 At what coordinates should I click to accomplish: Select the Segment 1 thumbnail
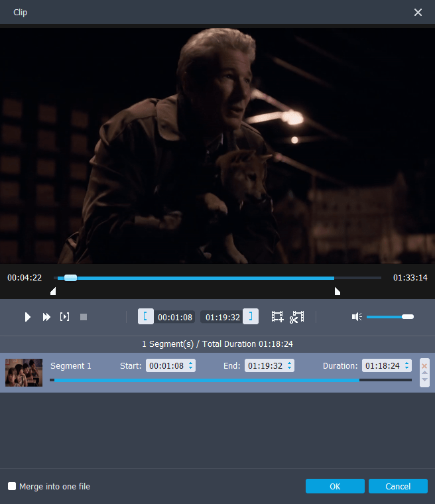click(x=24, y=373)
